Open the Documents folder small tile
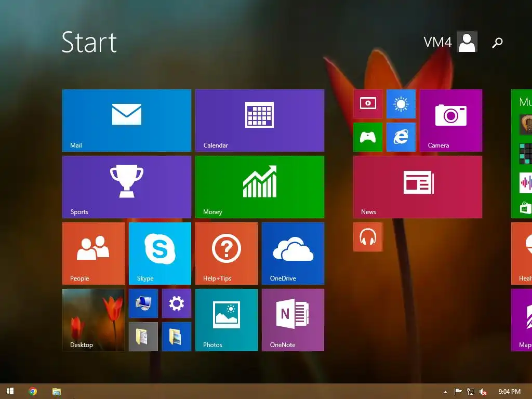This screenshot has height=399, width=532. (143, 337)
